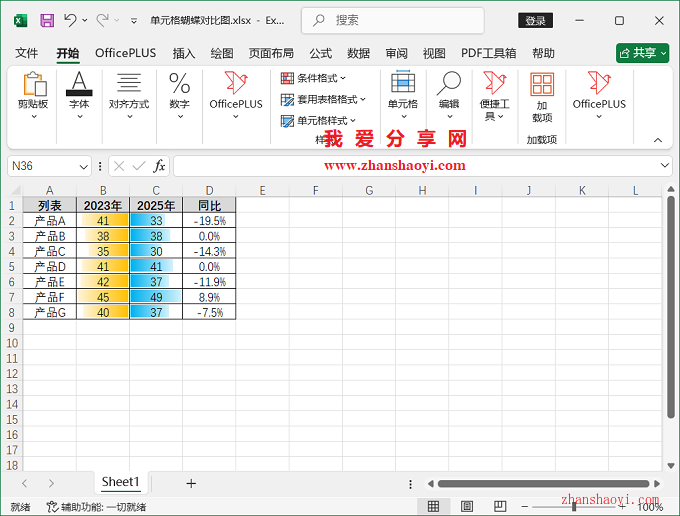This screenshot has width=680, height=516.
Task: Open the Add-ins (加载项) button
Action: click(542, 96)
